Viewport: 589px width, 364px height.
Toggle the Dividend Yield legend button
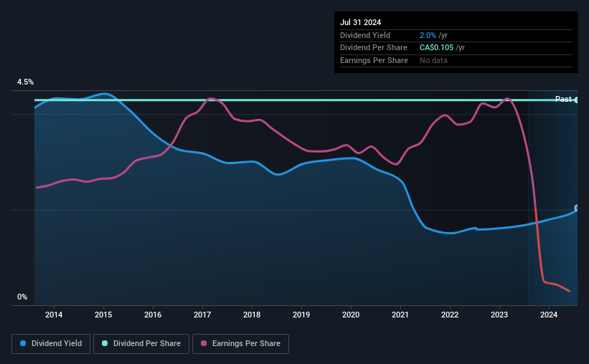51,344
